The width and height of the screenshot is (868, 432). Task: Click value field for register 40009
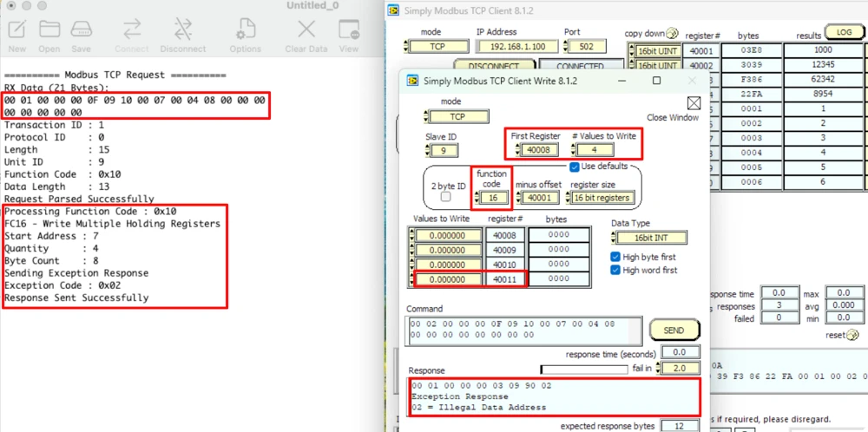coord(449,250)
